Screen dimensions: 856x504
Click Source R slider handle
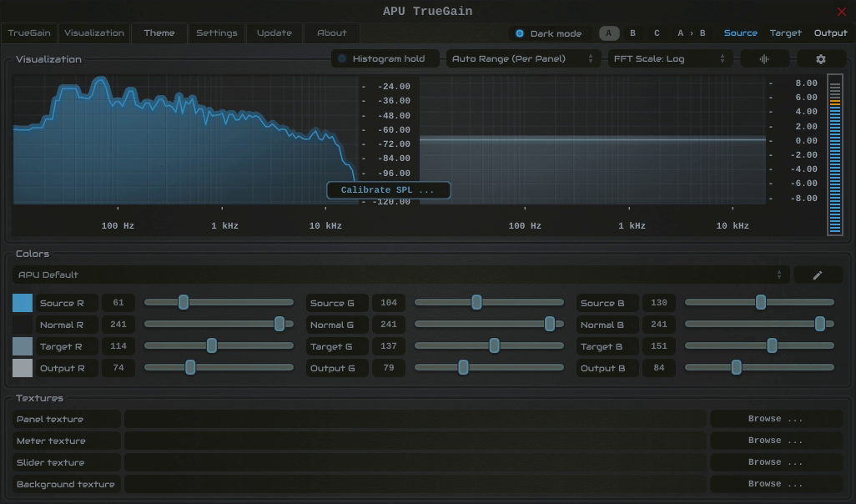[184, 303]
